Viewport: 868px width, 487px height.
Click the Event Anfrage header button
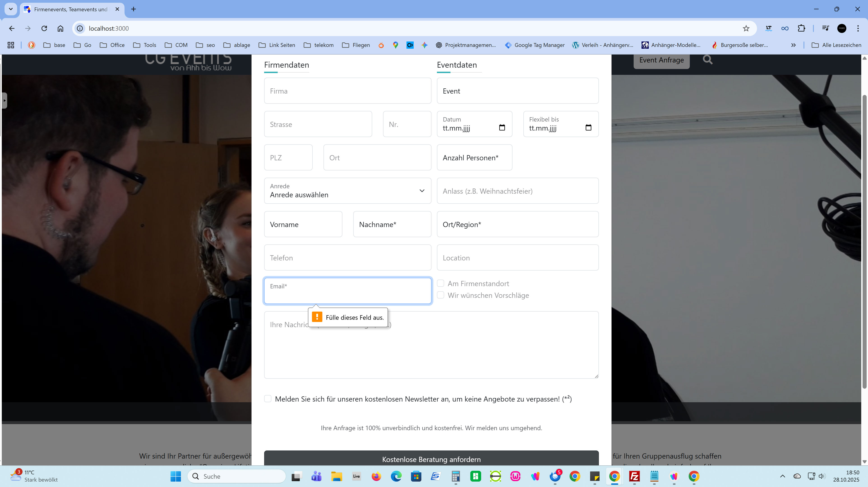(x=661, y=60)
